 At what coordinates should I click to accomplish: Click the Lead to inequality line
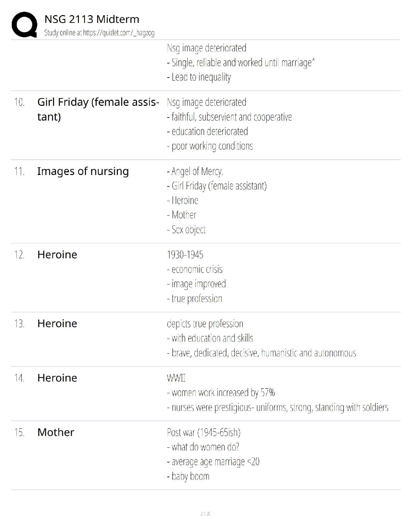point(199,77)
